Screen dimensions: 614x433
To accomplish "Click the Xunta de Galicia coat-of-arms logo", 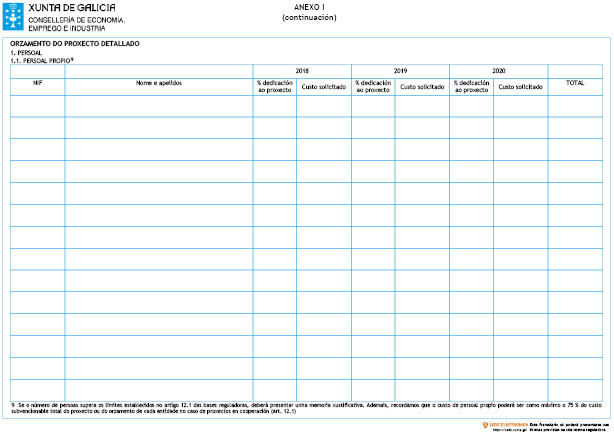I will 13,16.
